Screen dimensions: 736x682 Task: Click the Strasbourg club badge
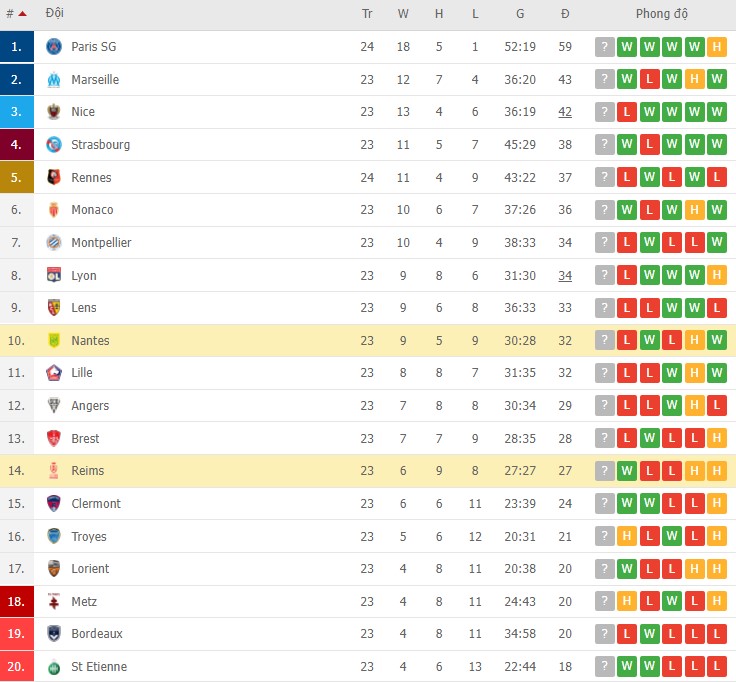point(54,145)
